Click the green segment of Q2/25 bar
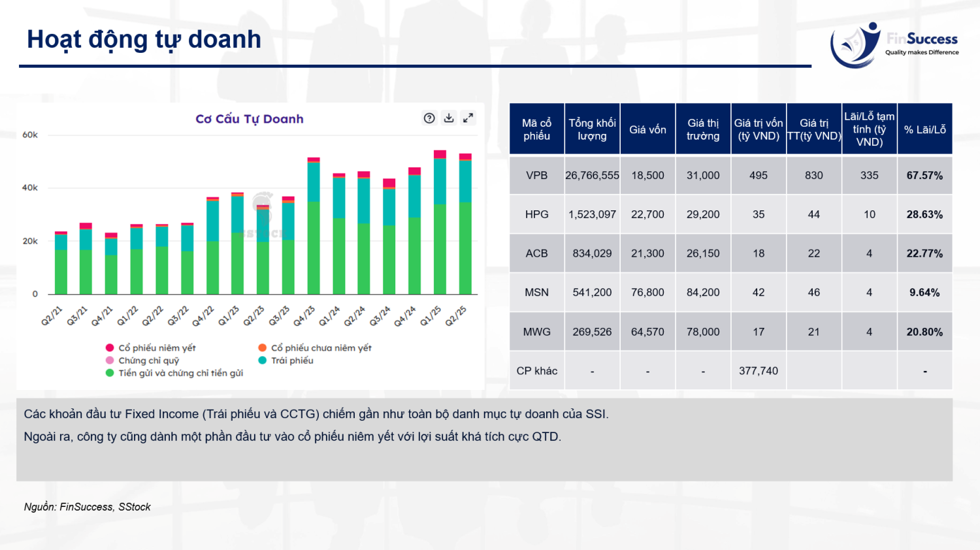Screen dimensions: 980x550 465,248
